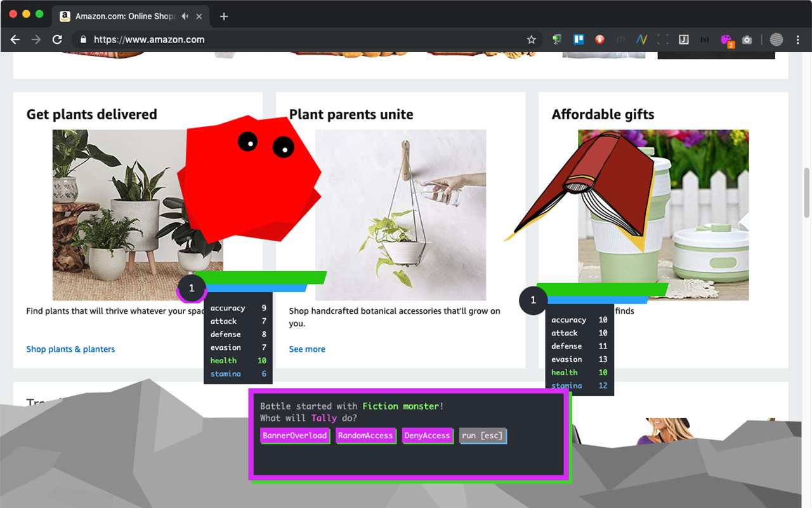Click the Fiction monster's green health bar
Viewport: 812px width, 508px height.
[603, 290]
